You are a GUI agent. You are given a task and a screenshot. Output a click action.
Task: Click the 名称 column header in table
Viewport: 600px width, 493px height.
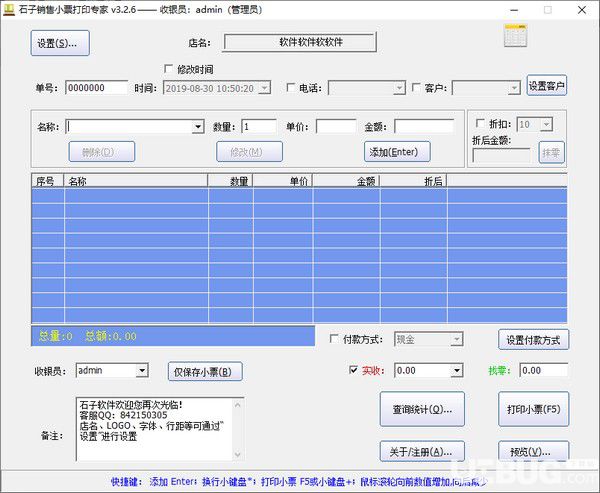[x=136, y=181]
